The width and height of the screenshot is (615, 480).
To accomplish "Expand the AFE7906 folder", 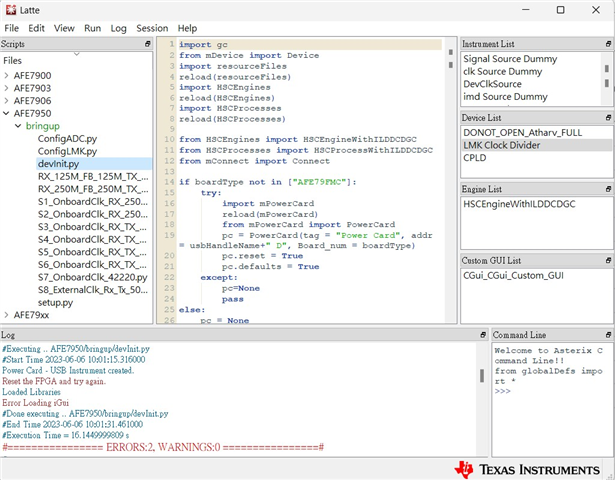I will tap(6, 100).
